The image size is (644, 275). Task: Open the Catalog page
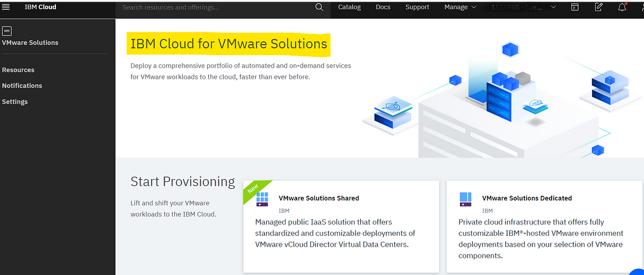349,8
